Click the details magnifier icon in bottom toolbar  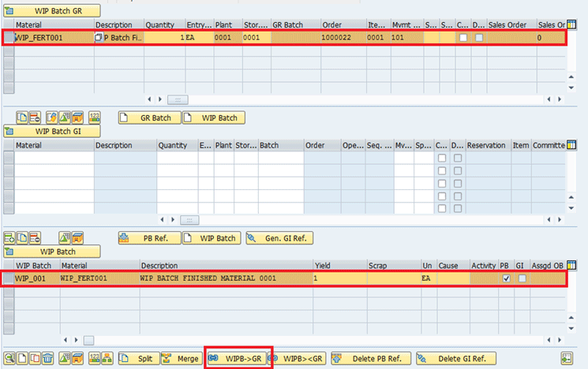tap(9, 358)
